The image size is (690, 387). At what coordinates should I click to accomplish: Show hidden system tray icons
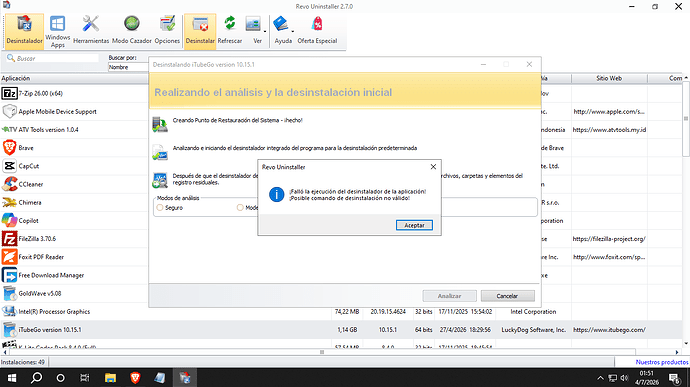click(600, 378)
